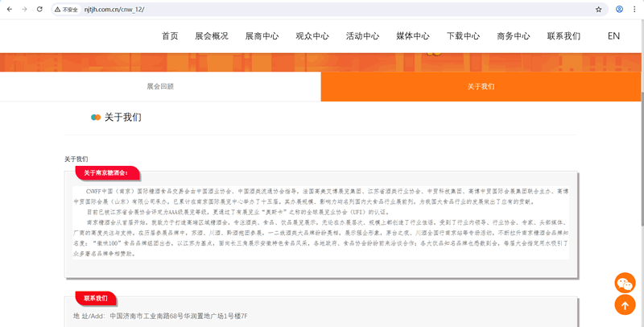Click the browser back arrow
This screenshot has height=327, width=644.
[8, 9]
